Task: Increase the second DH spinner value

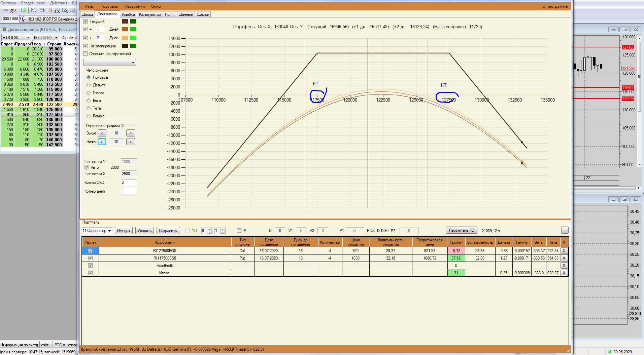Action: pyautogui.click(x=223, y=229)
